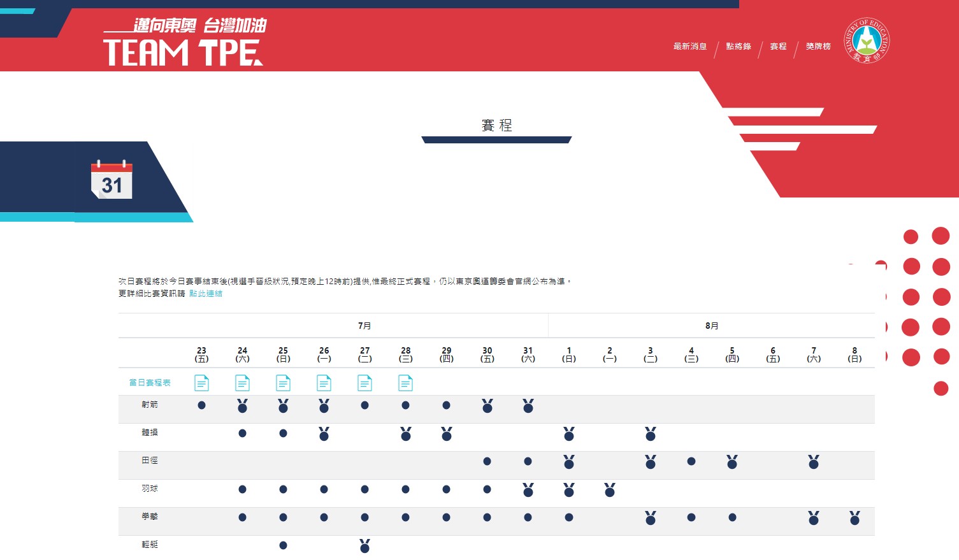Open the July 27 daily schedule document
Image resolution: width=959 pixels, height=560 pixels.
(364, 383)
